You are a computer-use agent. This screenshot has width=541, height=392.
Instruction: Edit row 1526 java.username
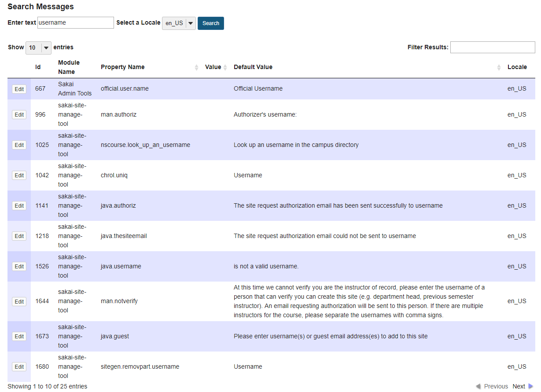(x=19, y=266)
